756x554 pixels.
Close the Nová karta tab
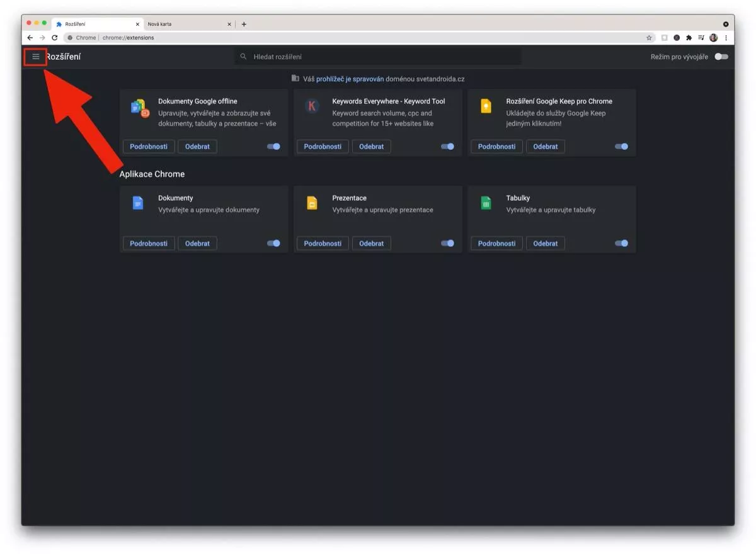(229, 24)
